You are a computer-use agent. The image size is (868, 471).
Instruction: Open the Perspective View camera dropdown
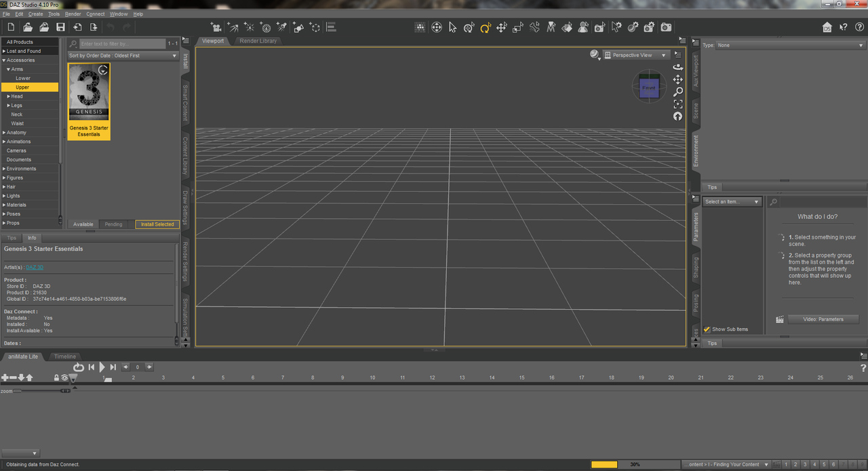tap(635, 55)
